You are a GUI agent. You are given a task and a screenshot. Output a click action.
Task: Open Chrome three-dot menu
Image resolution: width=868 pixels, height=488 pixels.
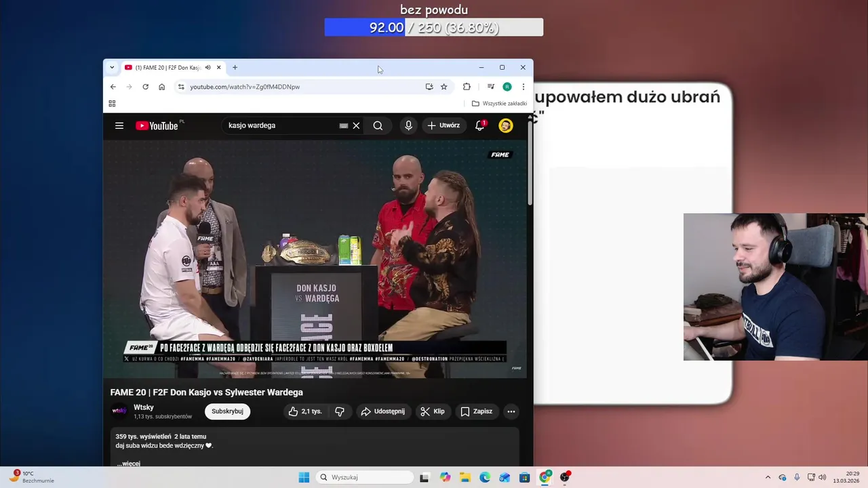[x=523, y=87]
